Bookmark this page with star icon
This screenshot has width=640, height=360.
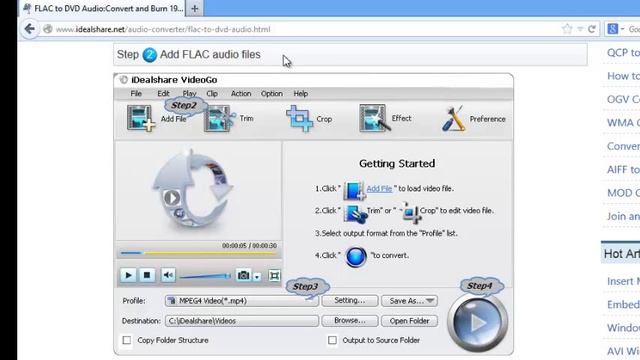coord(567,29)
